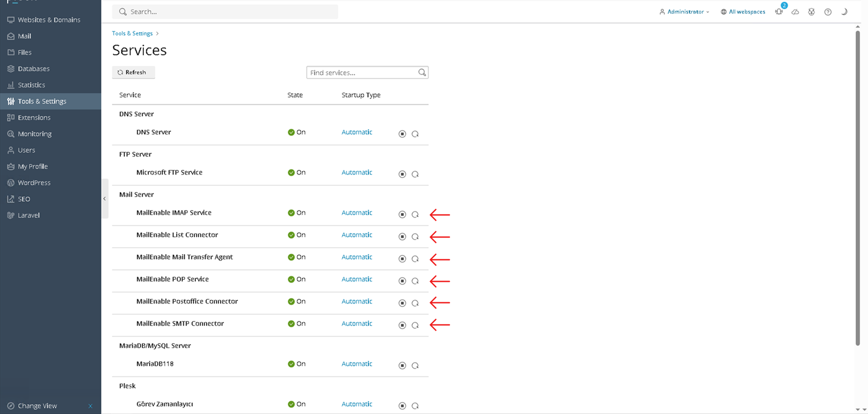Stop the MailEnable List Connector
Screen dimensions: 868x414
point(402,237)
